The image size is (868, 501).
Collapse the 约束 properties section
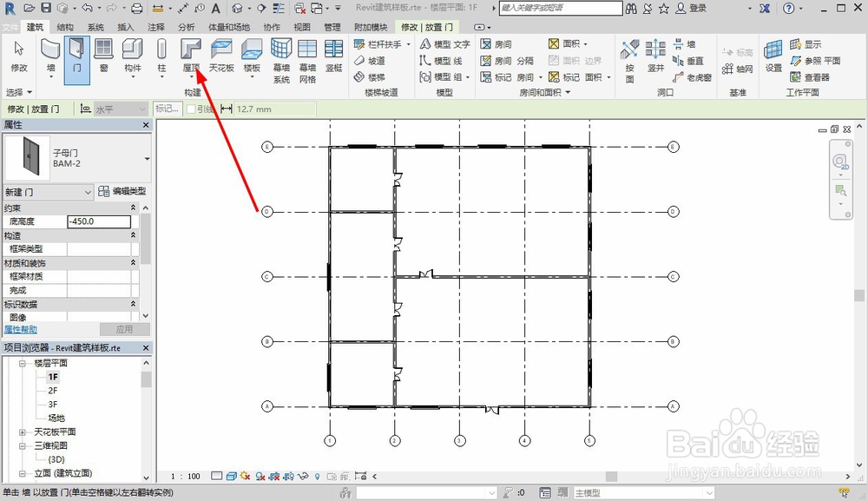click(x=133, y=207)
